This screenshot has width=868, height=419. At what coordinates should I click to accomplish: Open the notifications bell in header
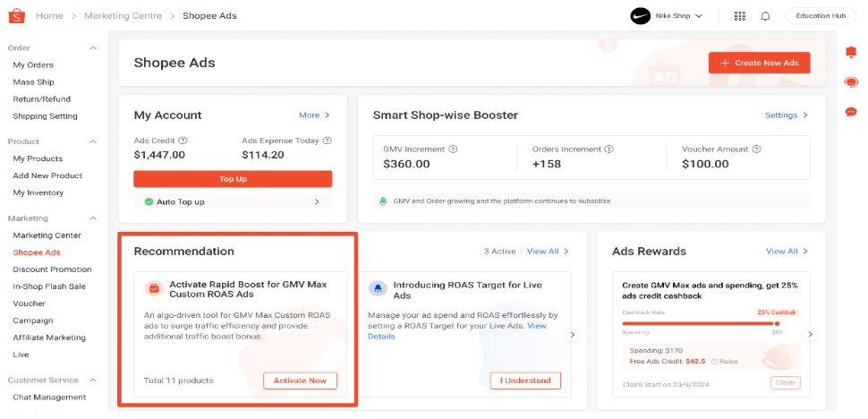click(765, 16)
